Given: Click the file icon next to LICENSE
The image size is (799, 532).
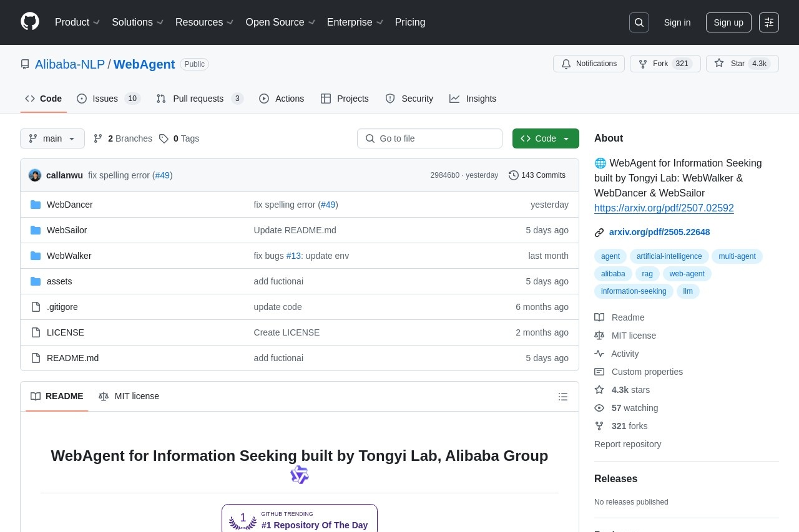Looking at the screenshot, I should tap(36, 332).
